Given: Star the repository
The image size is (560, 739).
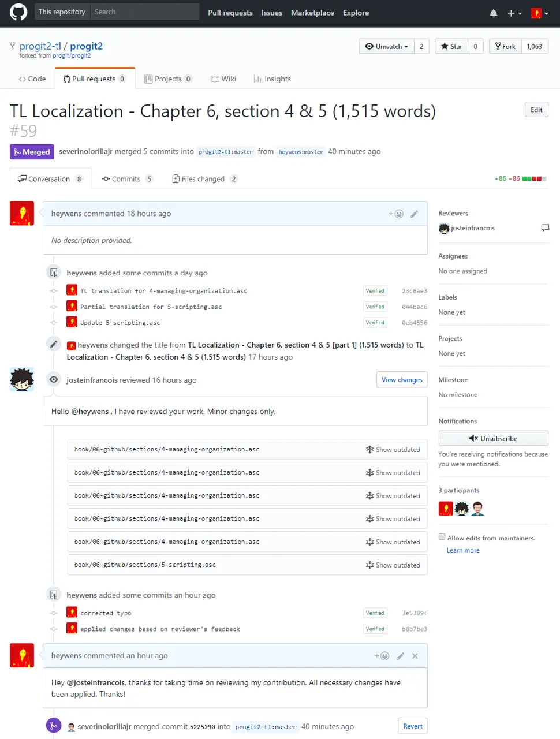Looking at the screenshot, I should point(451,46).
